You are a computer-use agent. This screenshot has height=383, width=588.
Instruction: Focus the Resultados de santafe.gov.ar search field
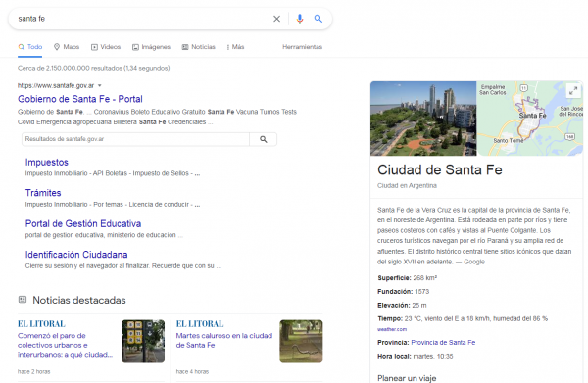135,139
